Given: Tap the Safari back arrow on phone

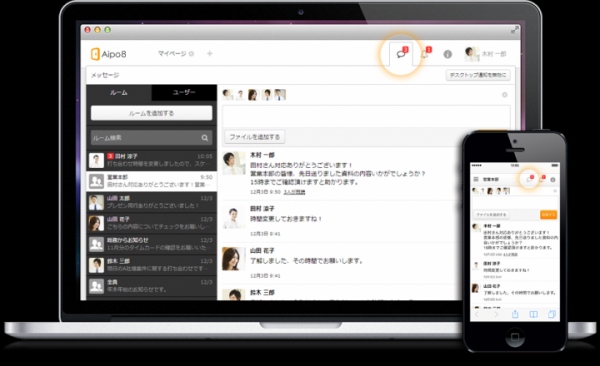Looking at the screenshot, I should click(x=477, y=314).
